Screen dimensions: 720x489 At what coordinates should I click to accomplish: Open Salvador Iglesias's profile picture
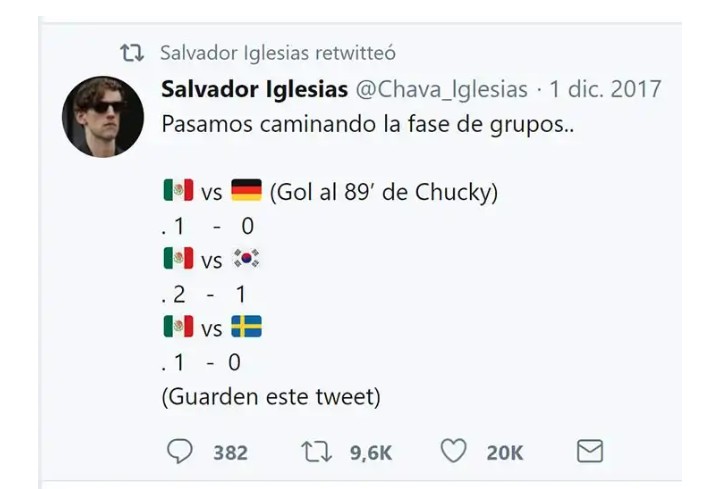(103, 116)
